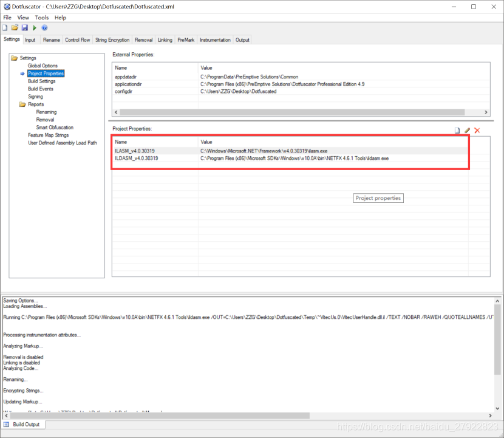Select the ILASM_v4.0.30319 property row
Viewport: 504px width, 438px height.
click(x=290, y=151)
